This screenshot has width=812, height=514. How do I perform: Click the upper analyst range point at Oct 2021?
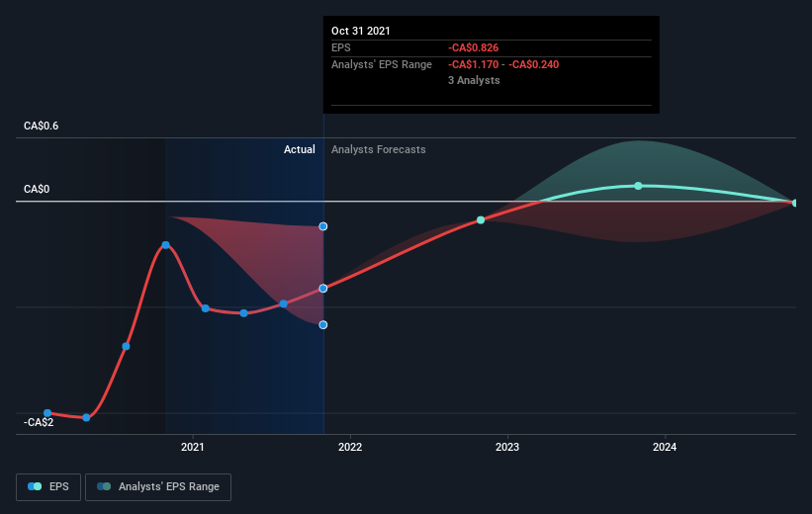[x=323, y=226]
